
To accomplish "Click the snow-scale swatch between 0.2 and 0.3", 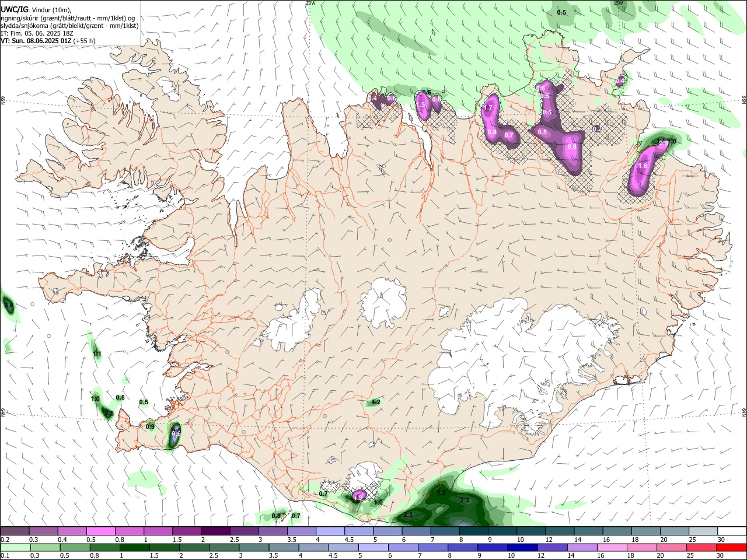I will 15,531.
